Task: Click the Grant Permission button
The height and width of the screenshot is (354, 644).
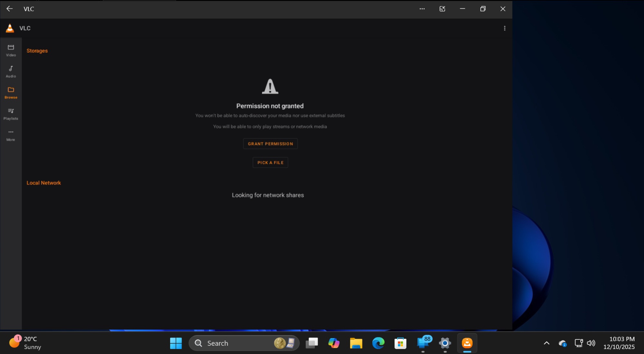Action: click(x=270, y=143)
